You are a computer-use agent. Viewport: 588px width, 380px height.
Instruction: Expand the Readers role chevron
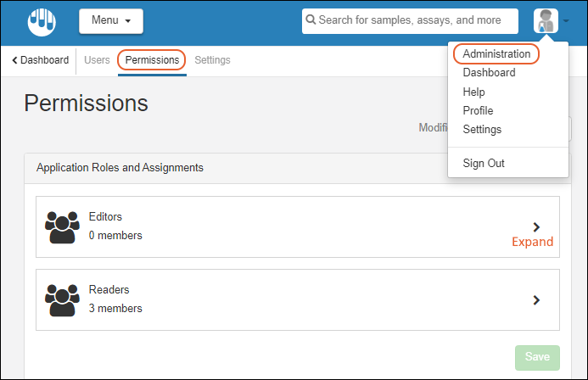click(536, 299)
